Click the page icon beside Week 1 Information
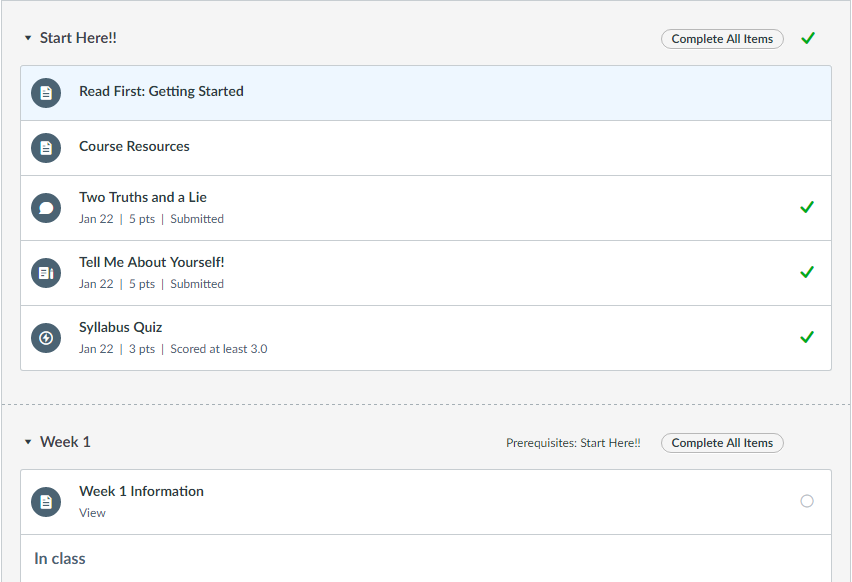The width and height of the screenshot is (852, 582). 46,502
